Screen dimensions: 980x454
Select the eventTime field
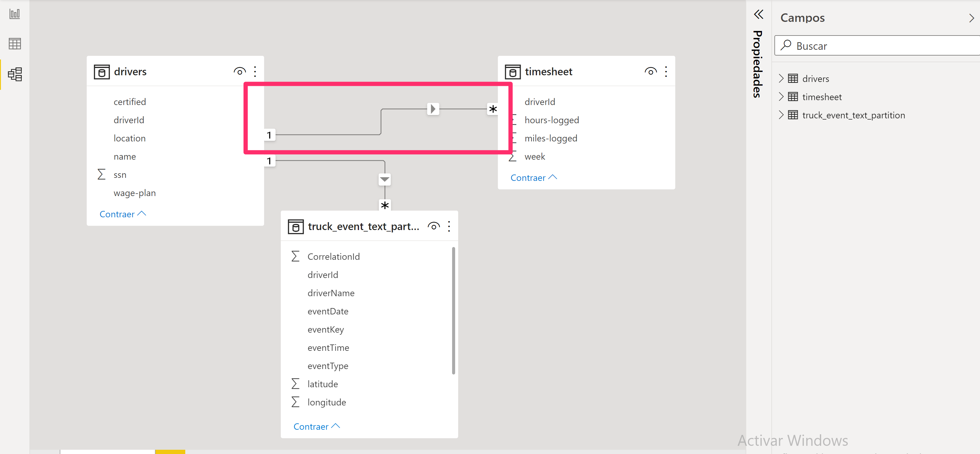point(328,348)
